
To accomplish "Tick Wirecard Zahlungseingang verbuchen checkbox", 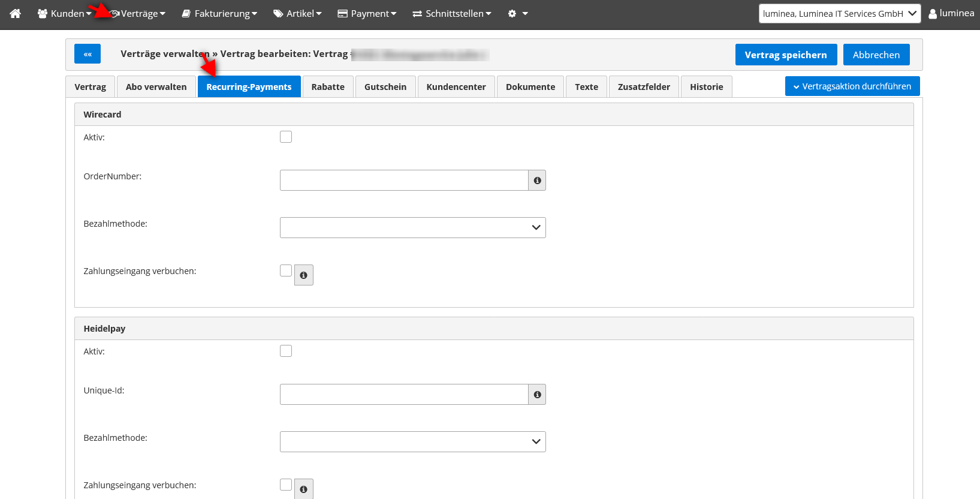I will 286,270.
